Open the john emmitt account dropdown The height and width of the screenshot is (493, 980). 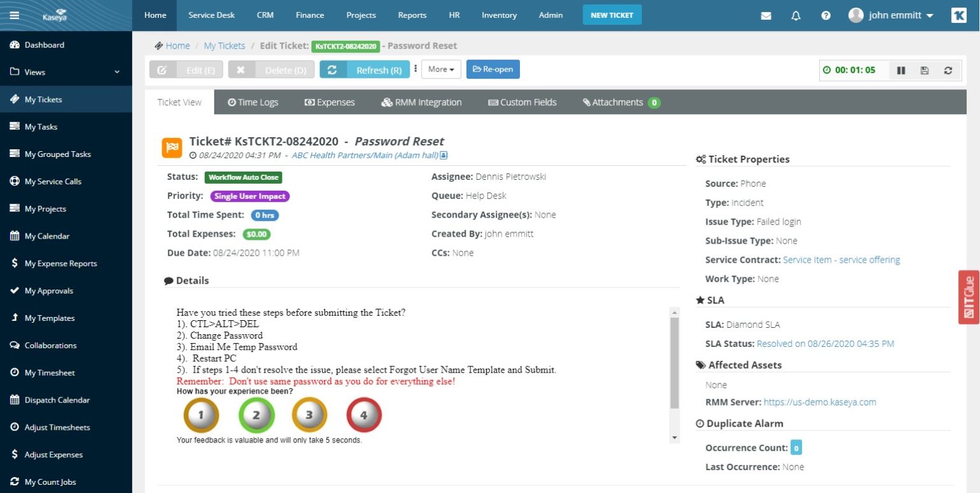[x=889, y=15]
